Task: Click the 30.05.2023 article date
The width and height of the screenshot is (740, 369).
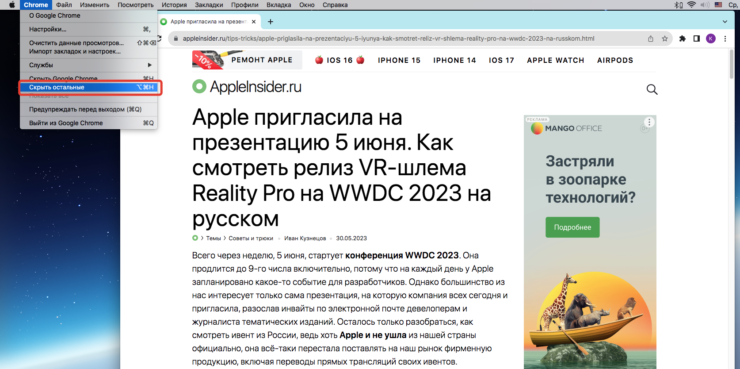Action: 352,238
